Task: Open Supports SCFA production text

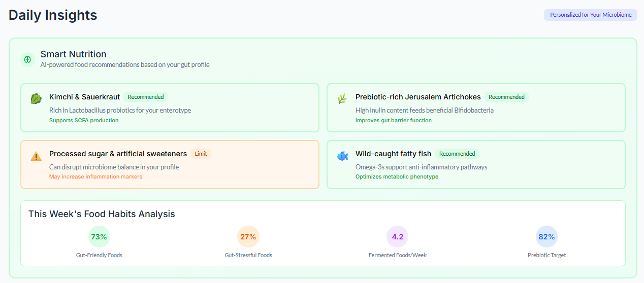Action: tap(84, 120)
